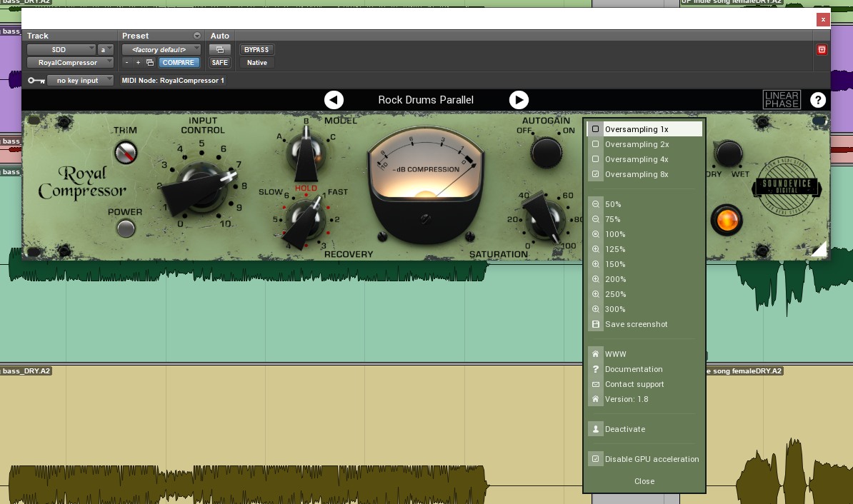Image resolution: width=853 pixels, height=504 pixels.
Task: Set interface zoom to 150%
Action: coord(614,264)
